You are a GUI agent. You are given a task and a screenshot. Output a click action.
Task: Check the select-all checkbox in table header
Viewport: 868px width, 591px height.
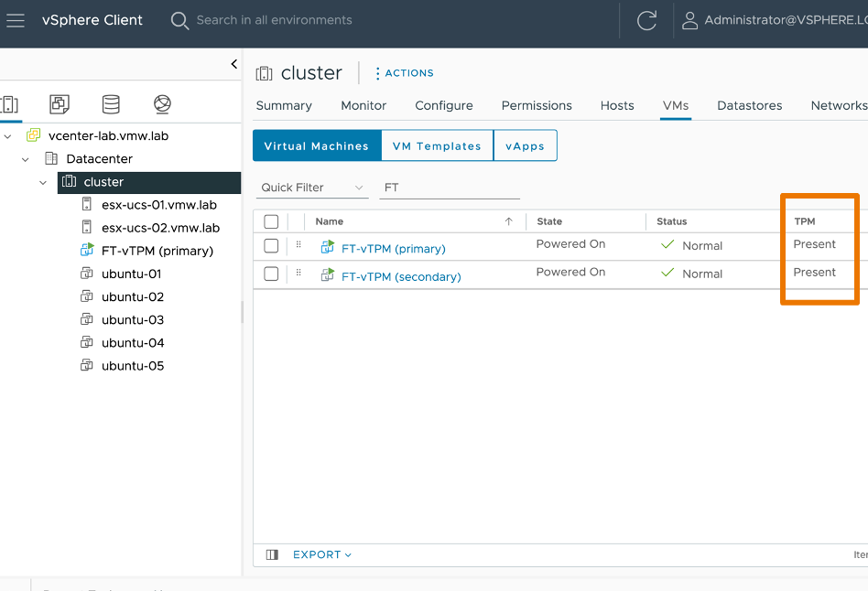point(271,221)
